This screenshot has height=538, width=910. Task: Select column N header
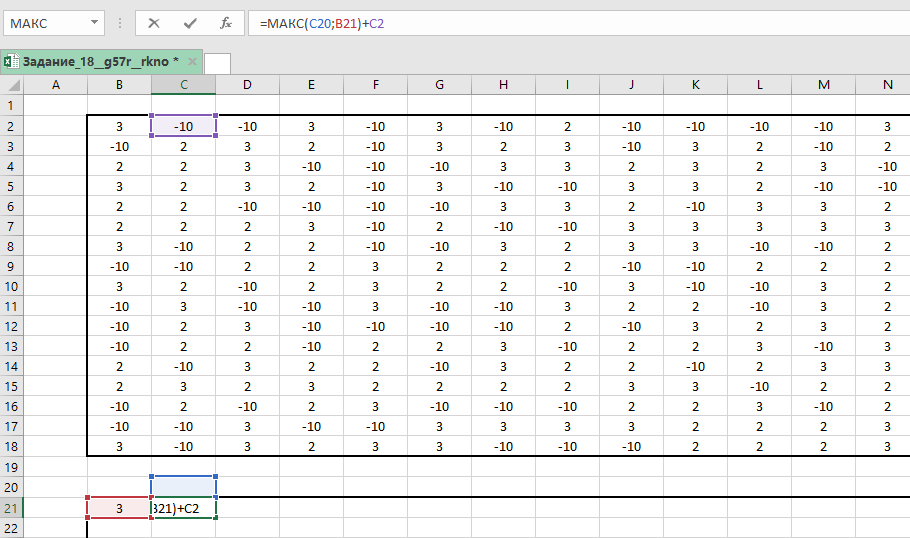click(x=887, y=85)
